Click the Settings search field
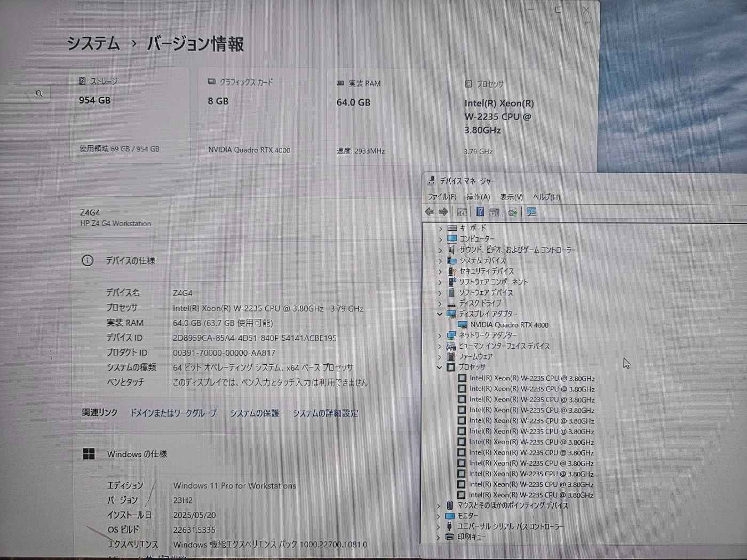The image size is (747, 560). point(24,93)
